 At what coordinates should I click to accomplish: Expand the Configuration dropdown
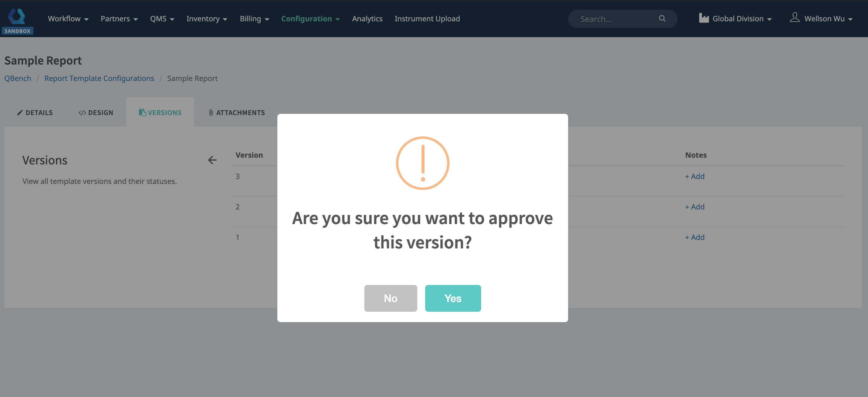click(x=310, y=19)
